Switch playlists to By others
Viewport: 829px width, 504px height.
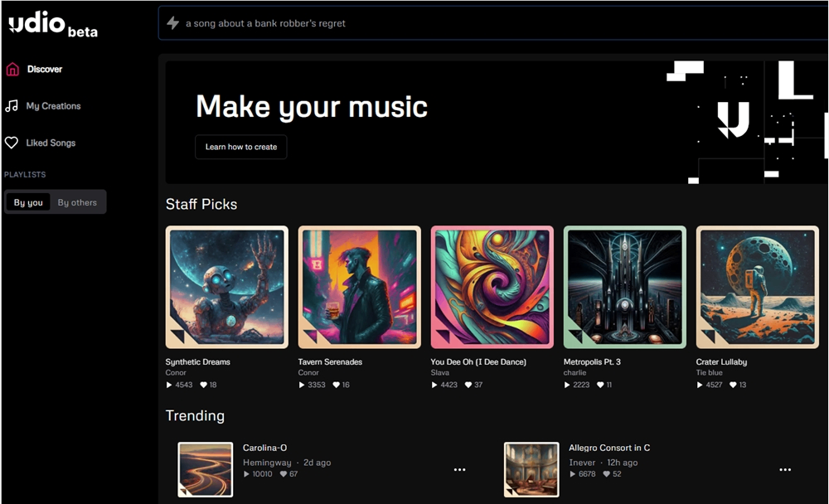[77, 202]
